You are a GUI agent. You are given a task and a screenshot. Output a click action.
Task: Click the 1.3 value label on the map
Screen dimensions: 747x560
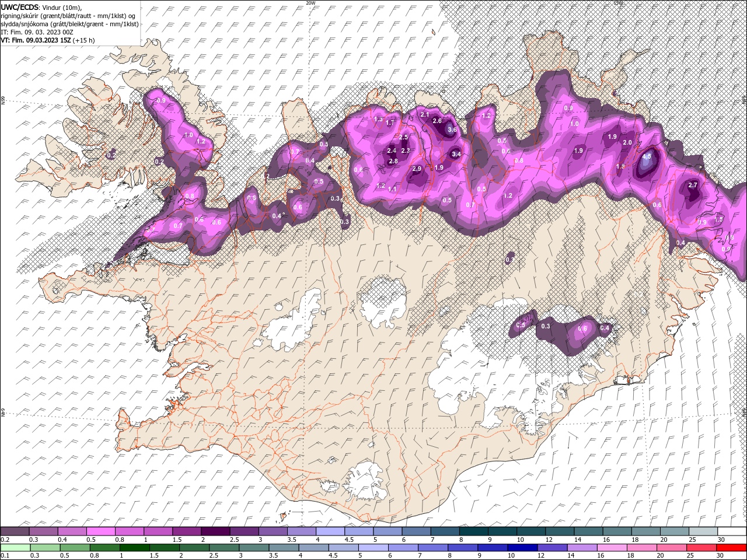pos(378,119)
